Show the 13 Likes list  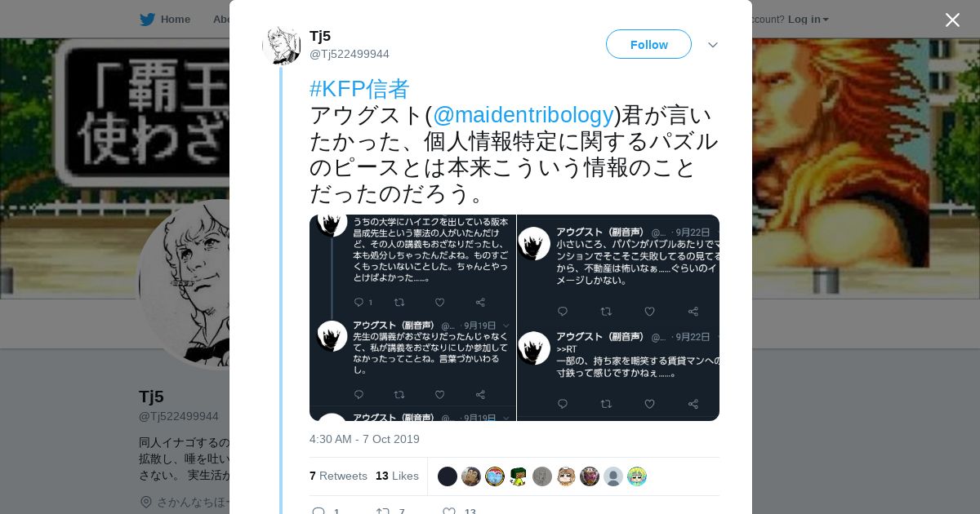(x=397, y=476)
